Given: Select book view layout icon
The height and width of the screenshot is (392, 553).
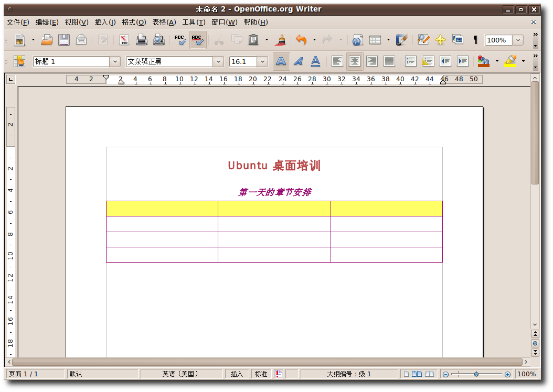Looking at the screenshot, I should [x=429, y=374].
